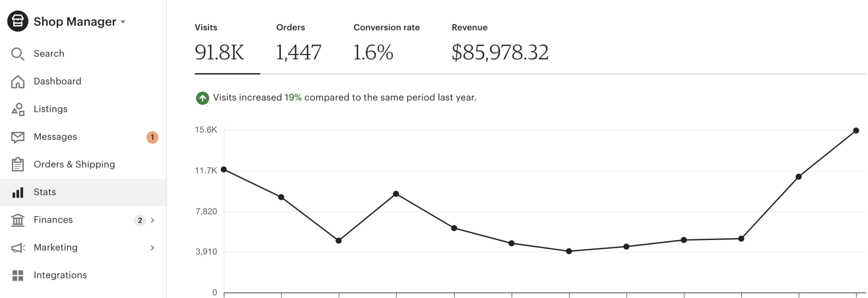Open the Search tool in Shop Manager
This screenshot has width=868, height=298.
(17, 54)
